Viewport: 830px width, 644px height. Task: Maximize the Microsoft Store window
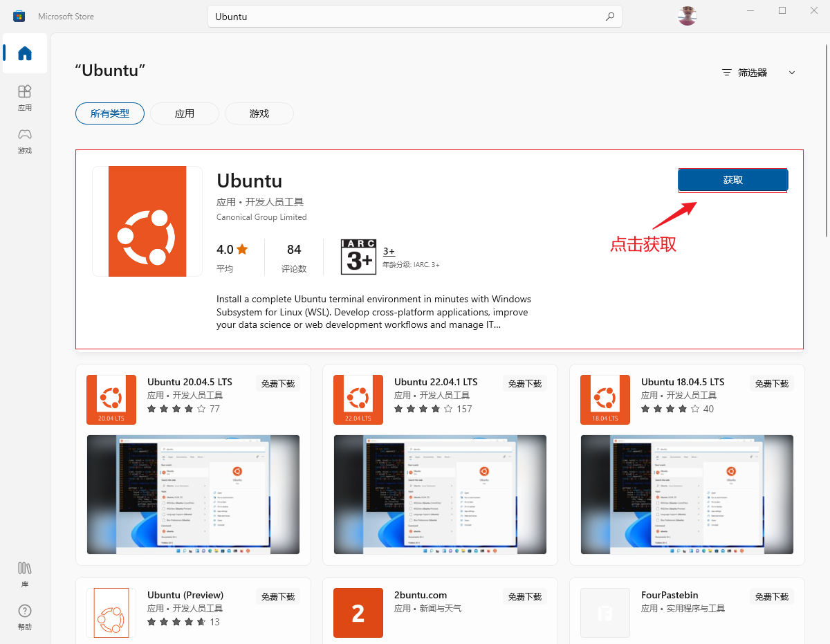(x=782, y=10)
